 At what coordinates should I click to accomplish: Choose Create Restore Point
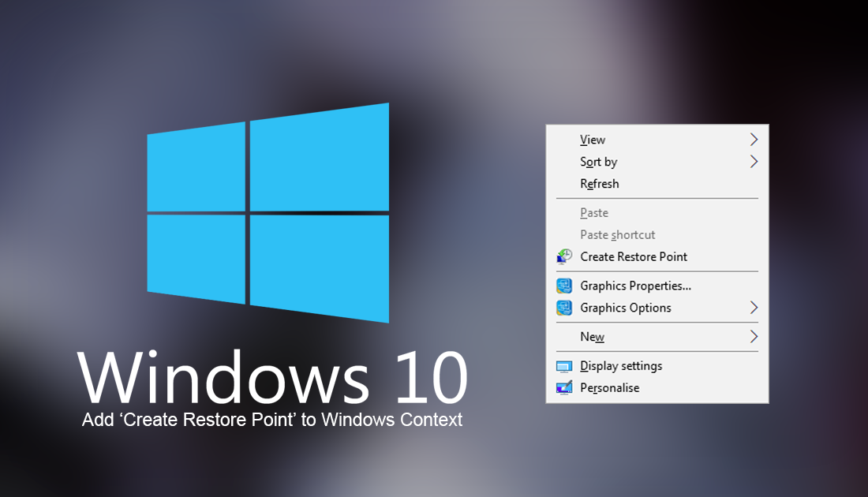[x=657, y=257]
